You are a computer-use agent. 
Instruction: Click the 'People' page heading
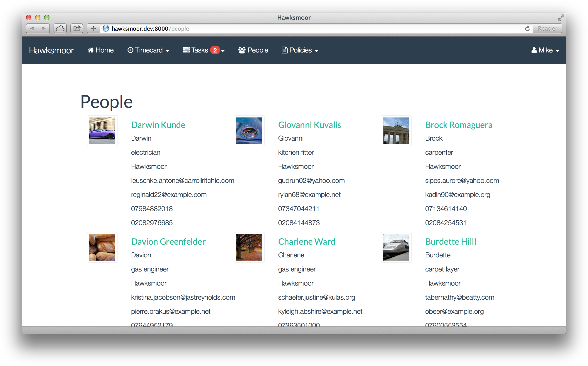tap(107, 102)
